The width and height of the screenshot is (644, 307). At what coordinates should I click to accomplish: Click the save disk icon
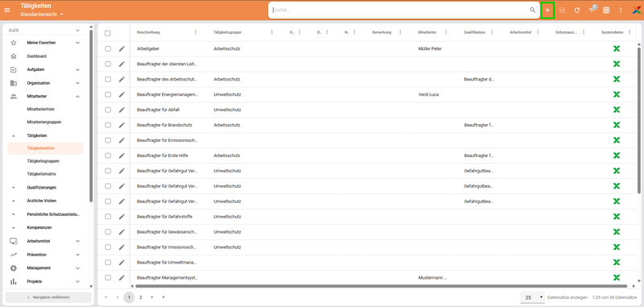pyautogui.click(x=562, y=10)
